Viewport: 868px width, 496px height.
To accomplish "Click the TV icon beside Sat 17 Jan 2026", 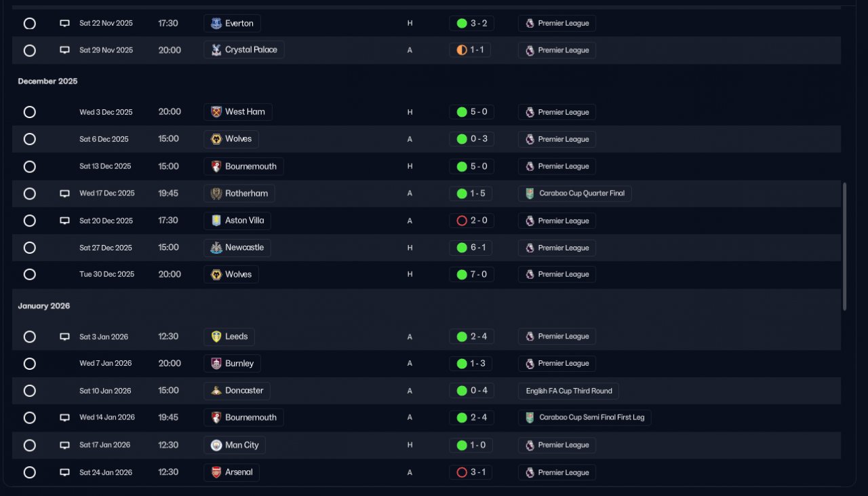I will pos(64,445).
